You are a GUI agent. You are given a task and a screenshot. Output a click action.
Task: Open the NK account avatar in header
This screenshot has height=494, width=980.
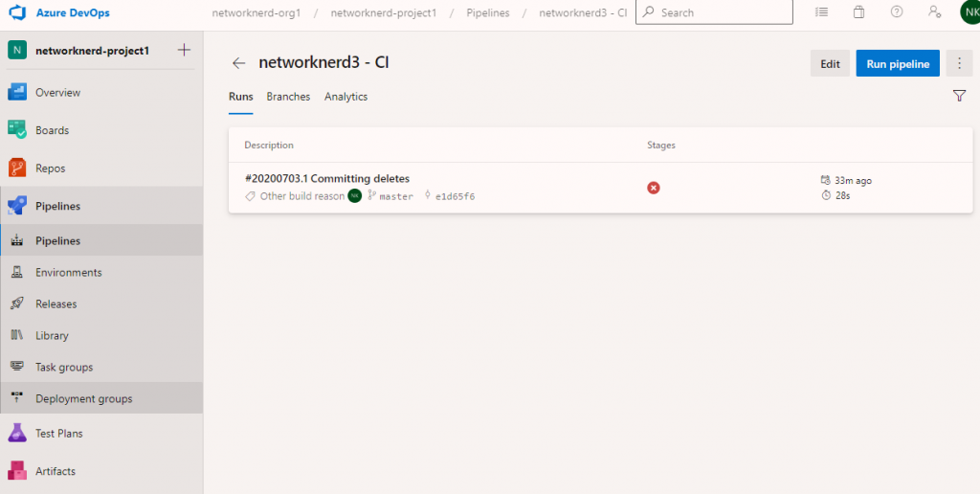pos(970,11)
